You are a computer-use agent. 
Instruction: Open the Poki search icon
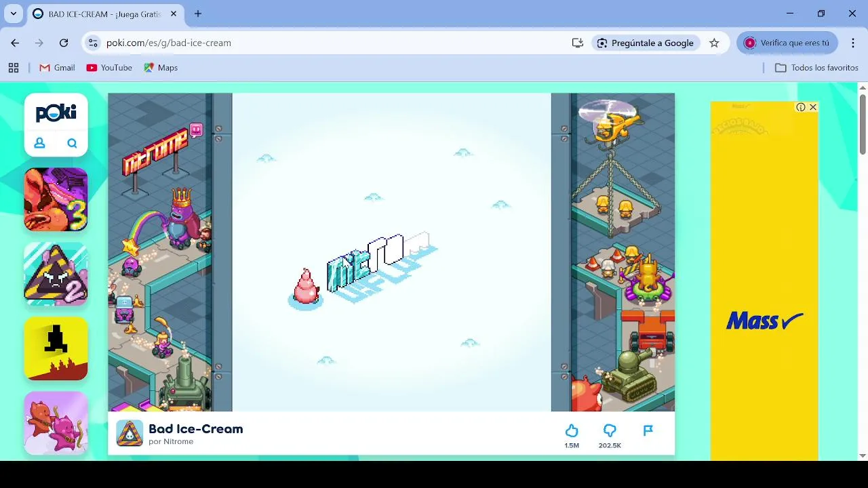coord(72,143)
